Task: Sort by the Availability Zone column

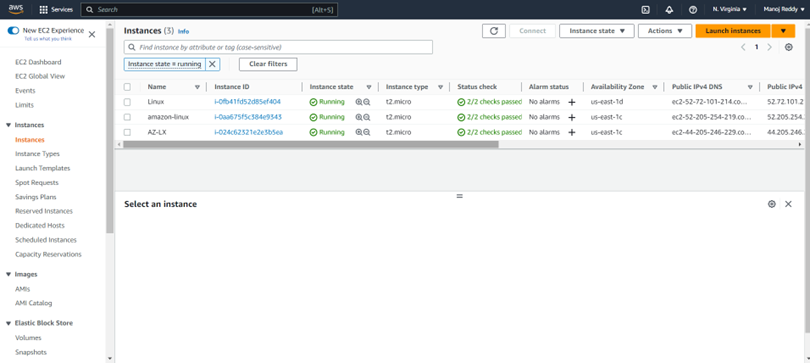Action: 655,87
